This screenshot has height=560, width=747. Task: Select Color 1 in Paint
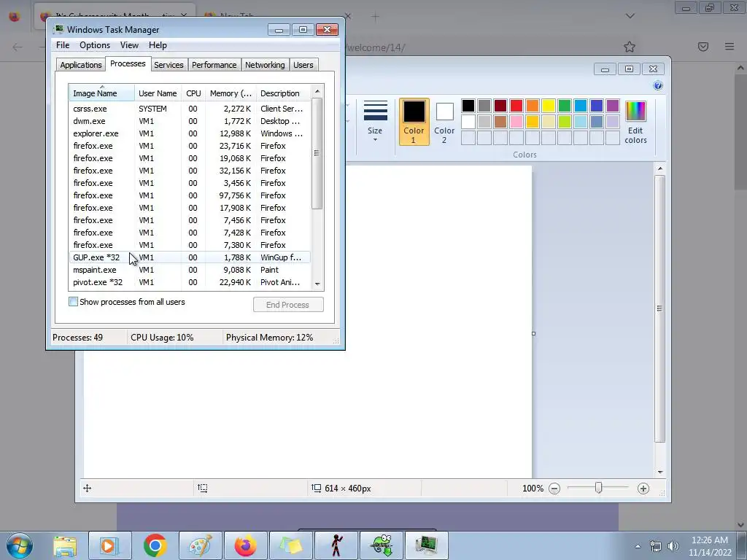pyautogui.click(x=414, y=122)
